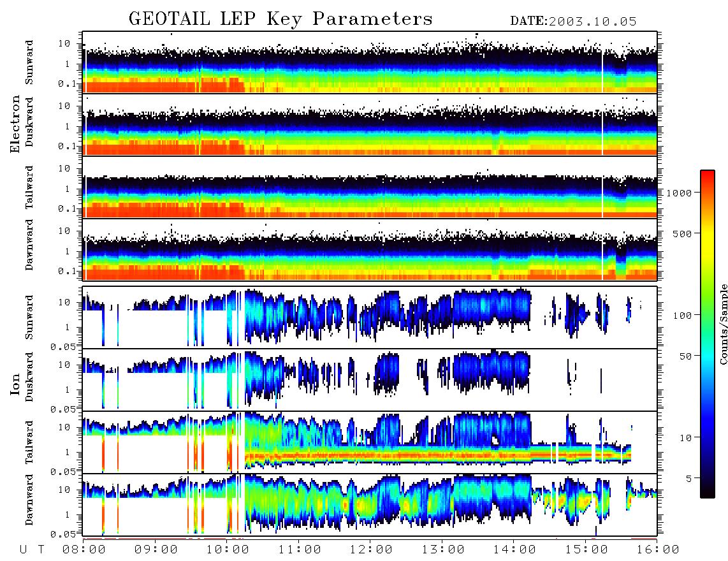
Task: Select the Ion Tailward panel label
Action: (x=29, y=442)
